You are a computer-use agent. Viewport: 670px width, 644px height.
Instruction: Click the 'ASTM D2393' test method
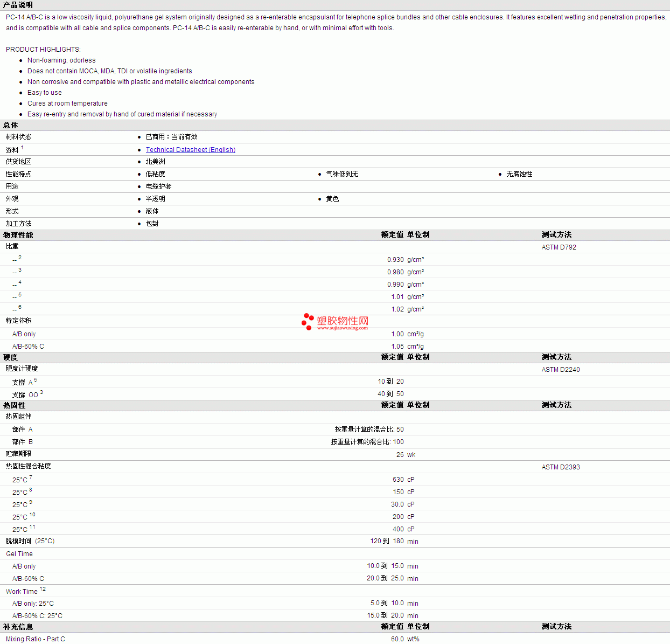[x=561, y=467]
